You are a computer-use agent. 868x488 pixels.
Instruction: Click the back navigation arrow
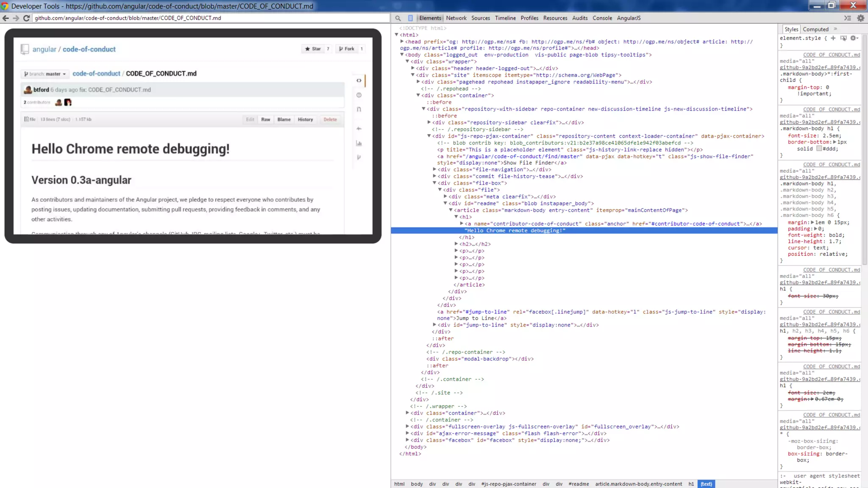point(6,18)
